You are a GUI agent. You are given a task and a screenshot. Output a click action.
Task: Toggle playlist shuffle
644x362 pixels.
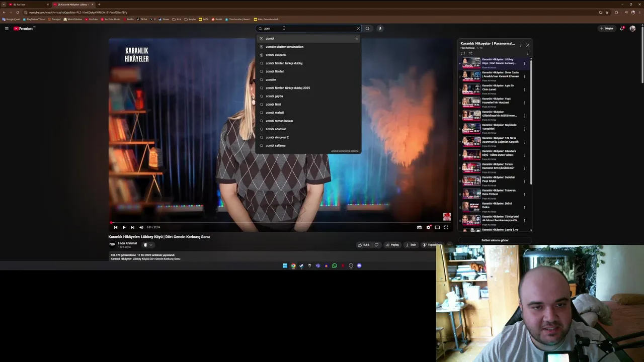pyautogui.click(x=470, y=53)
